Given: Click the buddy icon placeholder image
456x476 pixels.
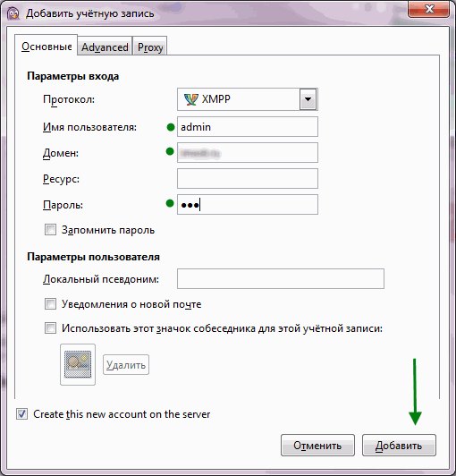Looking at the screenshot, I should (78, 364).
